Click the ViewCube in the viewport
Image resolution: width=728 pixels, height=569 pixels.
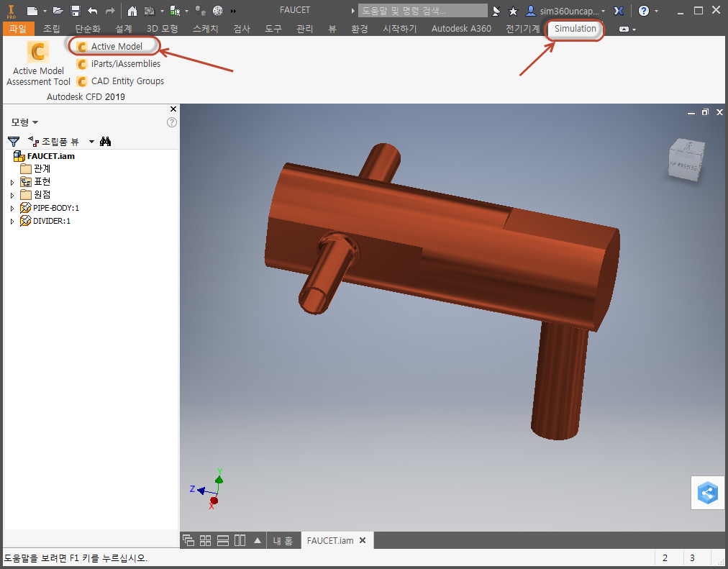point(686,160)
